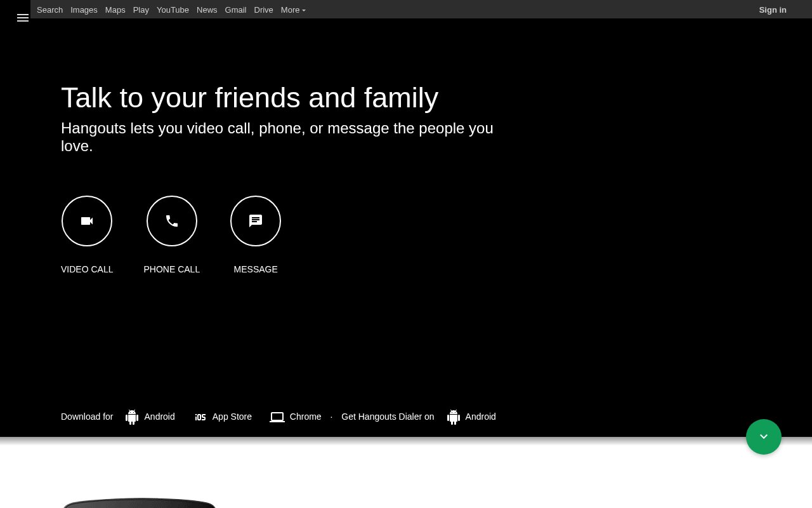Go to Images in the Google bar
The height and width of the screenshot is (508, 812).
point(84,10)
